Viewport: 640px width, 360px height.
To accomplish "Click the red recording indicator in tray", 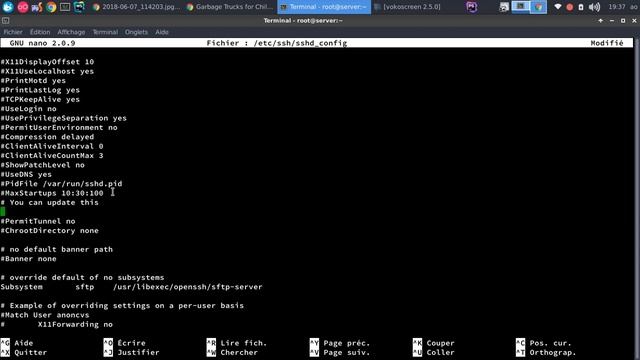I will pyautogui.click(x=569, y=7).
